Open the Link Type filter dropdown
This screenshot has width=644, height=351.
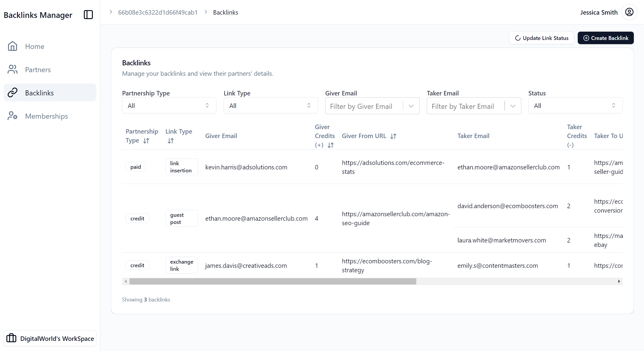270,106
